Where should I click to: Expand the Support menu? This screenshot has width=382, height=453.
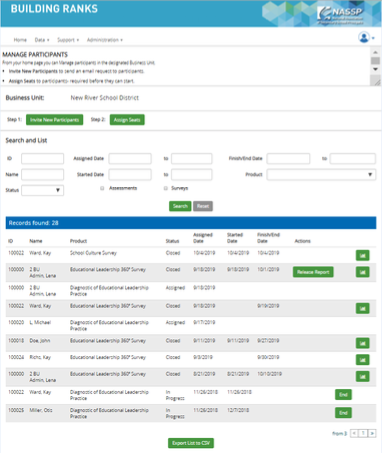pos(68,40)
